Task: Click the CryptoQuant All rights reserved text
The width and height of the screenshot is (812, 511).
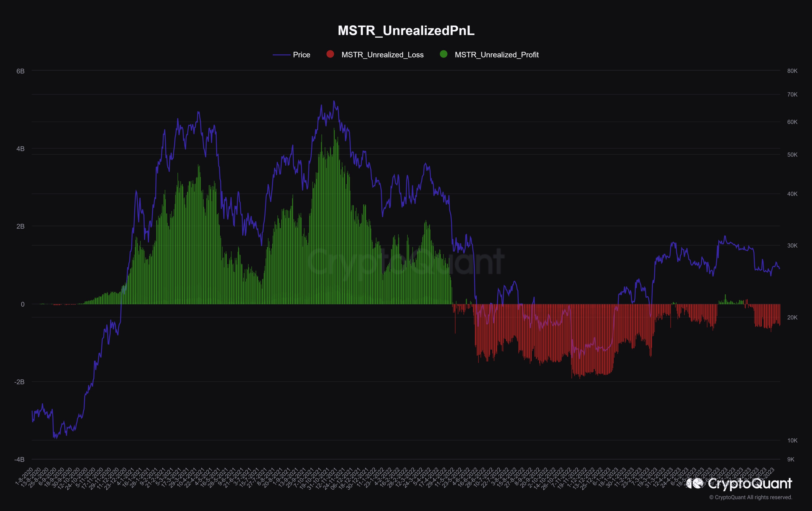Action: coord(751,497)
